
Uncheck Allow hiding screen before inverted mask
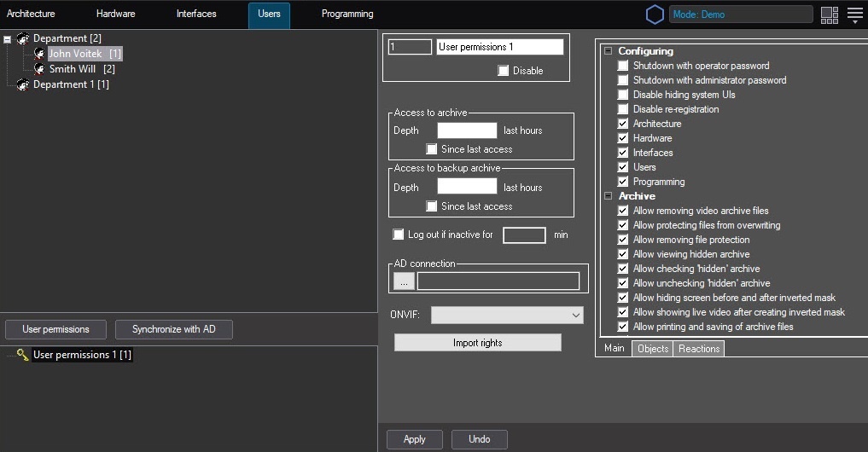623,298
